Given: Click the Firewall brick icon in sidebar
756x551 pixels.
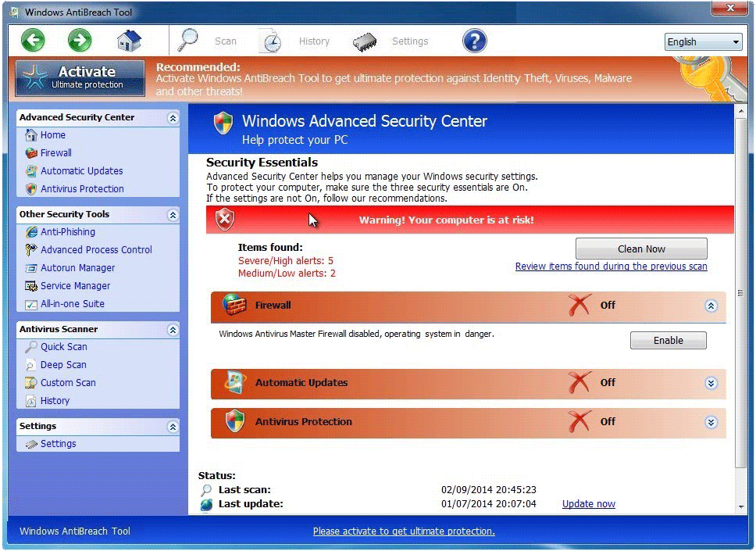Looking at the screenshot, I should coord(31,153).
